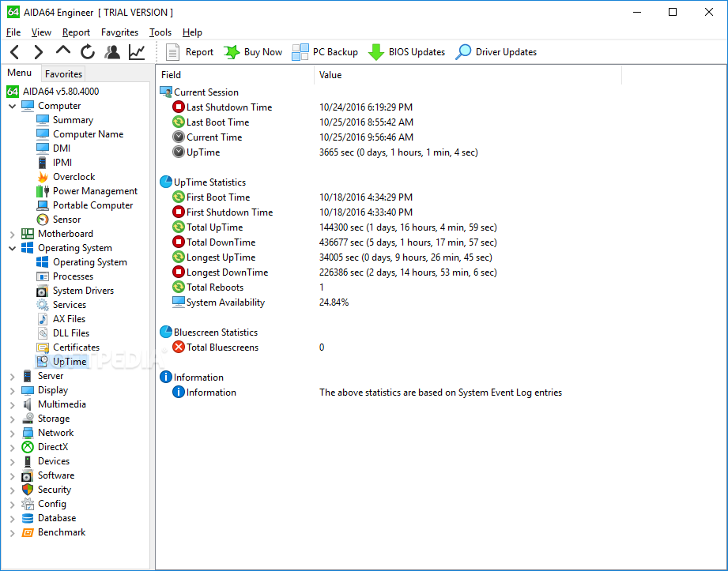The width and height of the screenshot is (728, 571).
Task: Open DLL Files in the tree
Action: point(62,333)
